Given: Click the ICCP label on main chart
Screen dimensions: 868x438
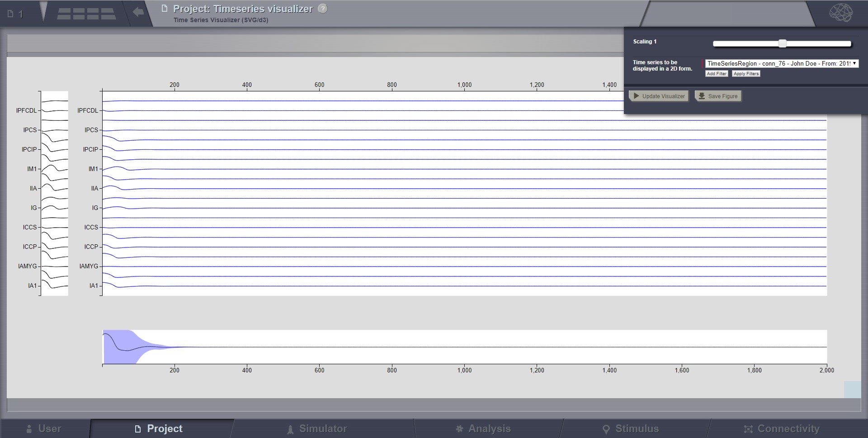Looking at the screenshot, I should pyautogui.click(x=91, y=247).
